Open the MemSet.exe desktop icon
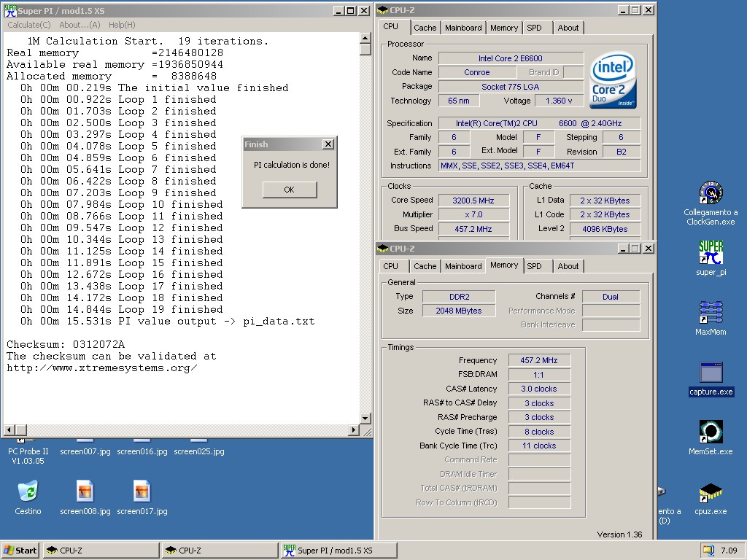 click(x=711, y=432)
